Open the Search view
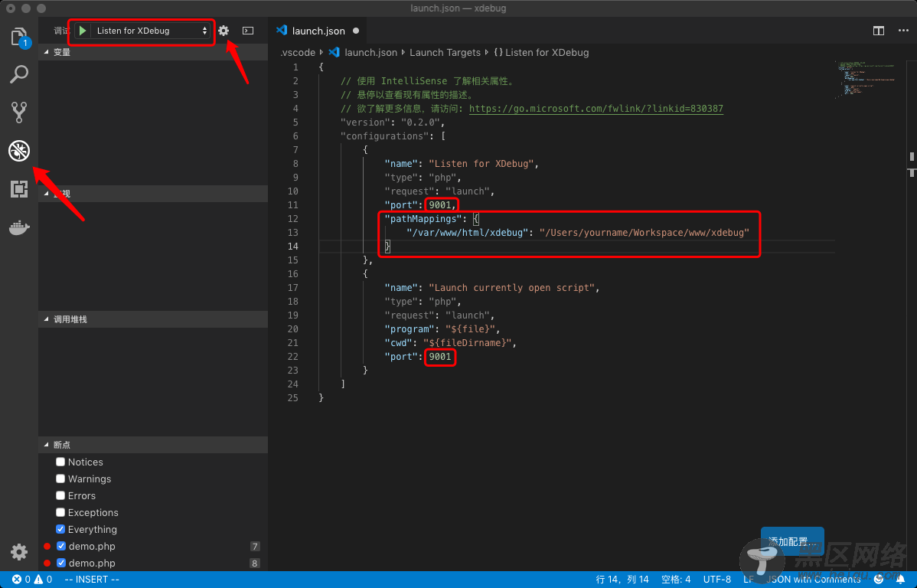Image resolution: width=917 pixels, height=588 pixels. (x=19, y=74)
